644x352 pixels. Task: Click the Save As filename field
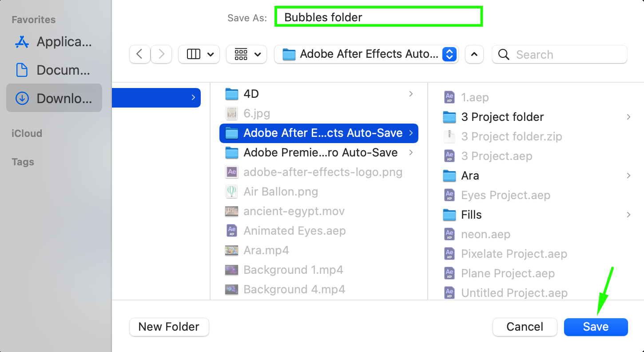(378, 17)
